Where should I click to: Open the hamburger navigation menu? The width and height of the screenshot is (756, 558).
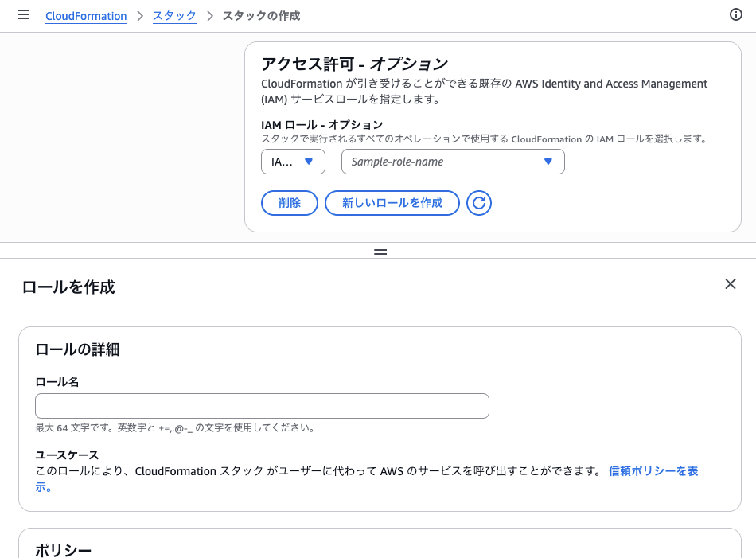[23, 14]
